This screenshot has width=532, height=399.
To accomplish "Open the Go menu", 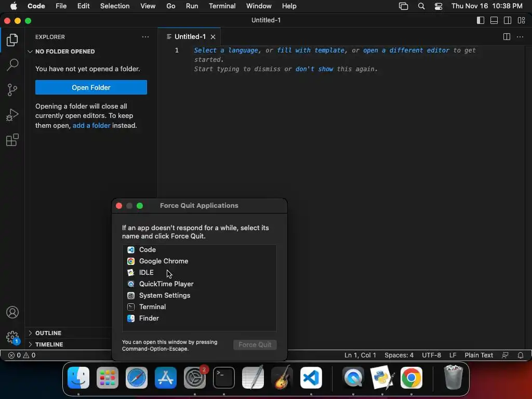I will (x=170, y=6).
